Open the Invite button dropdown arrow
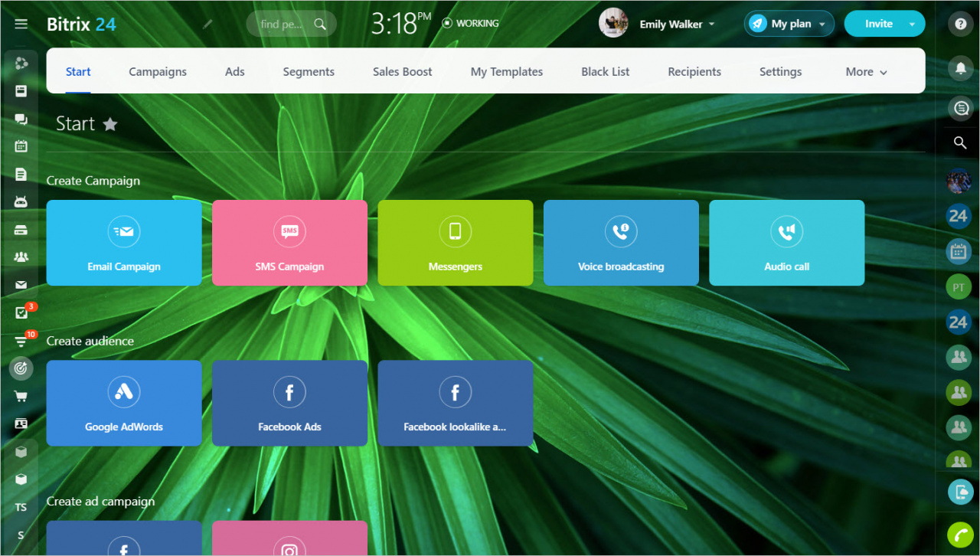This screenshot has height=556, width=980. 912,24
